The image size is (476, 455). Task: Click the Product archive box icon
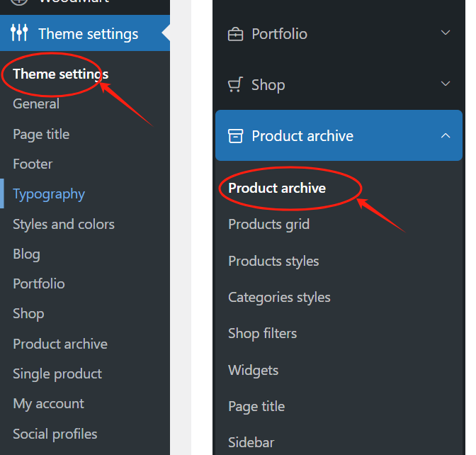pos(235,136)
